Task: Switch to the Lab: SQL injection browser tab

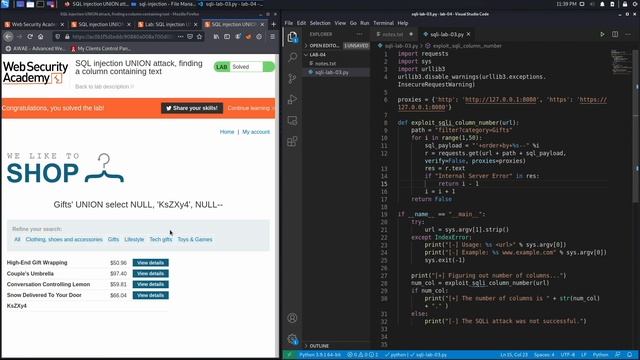Action: (167, 24)
